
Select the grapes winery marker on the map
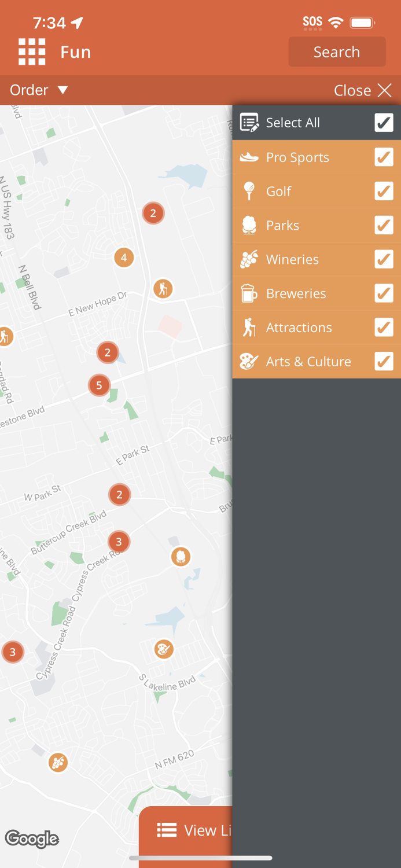58,762
